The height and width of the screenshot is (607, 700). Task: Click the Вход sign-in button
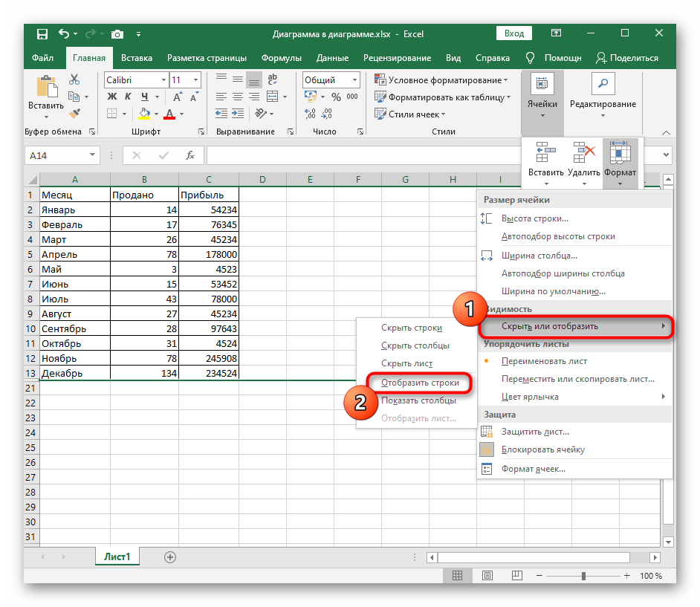[514, 33]
